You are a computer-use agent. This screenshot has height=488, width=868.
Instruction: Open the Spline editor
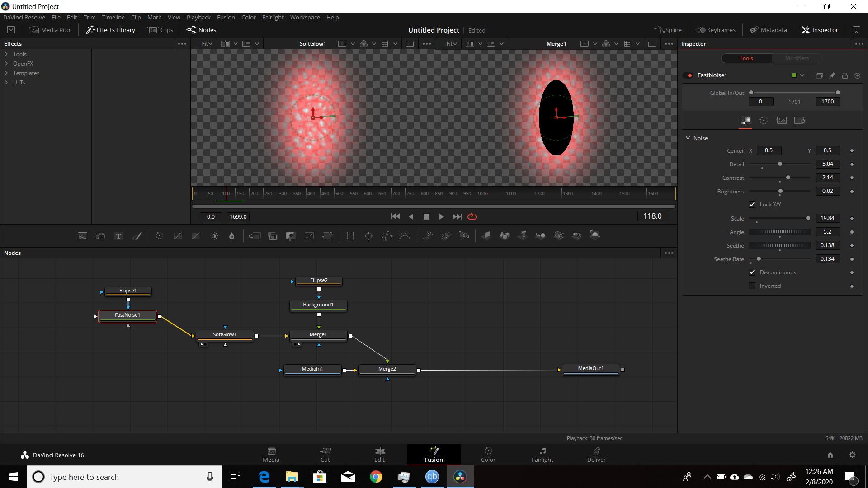[668, 30]
